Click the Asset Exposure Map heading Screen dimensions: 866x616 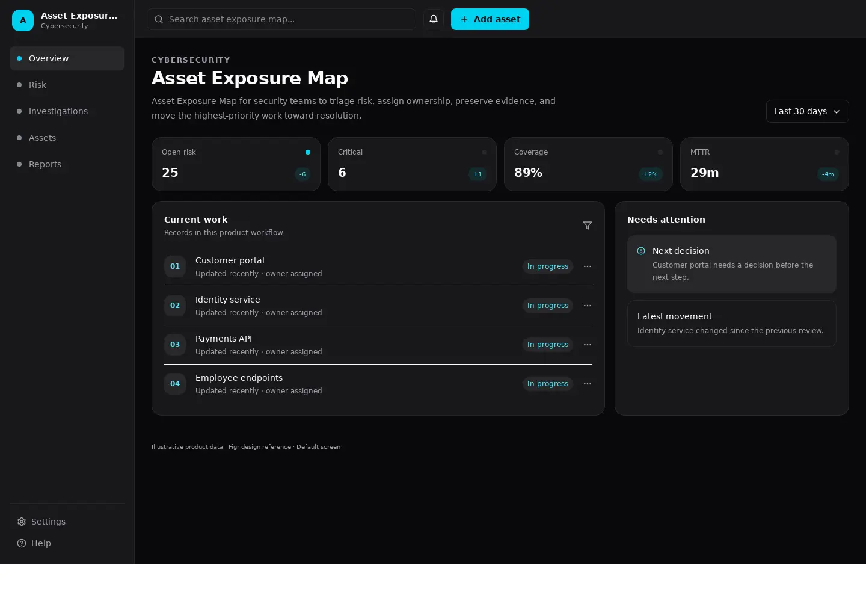[250, 78]
